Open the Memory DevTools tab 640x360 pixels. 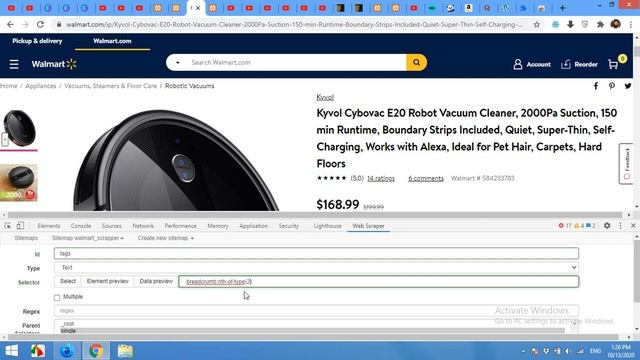click(x=218, y=226)
